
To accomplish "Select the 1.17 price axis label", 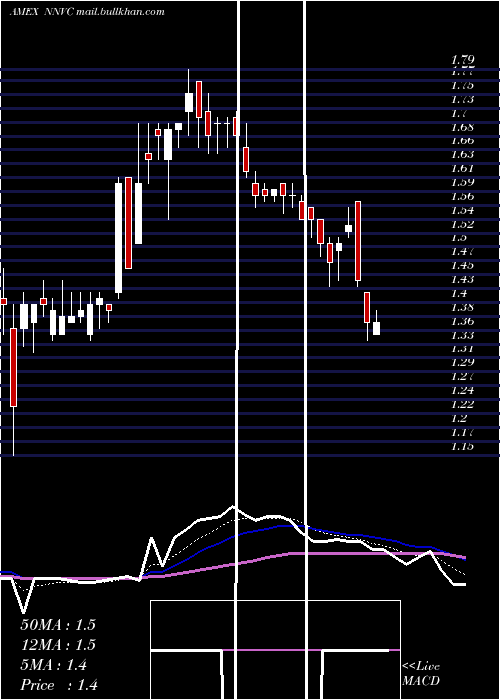I will (463, 432).
